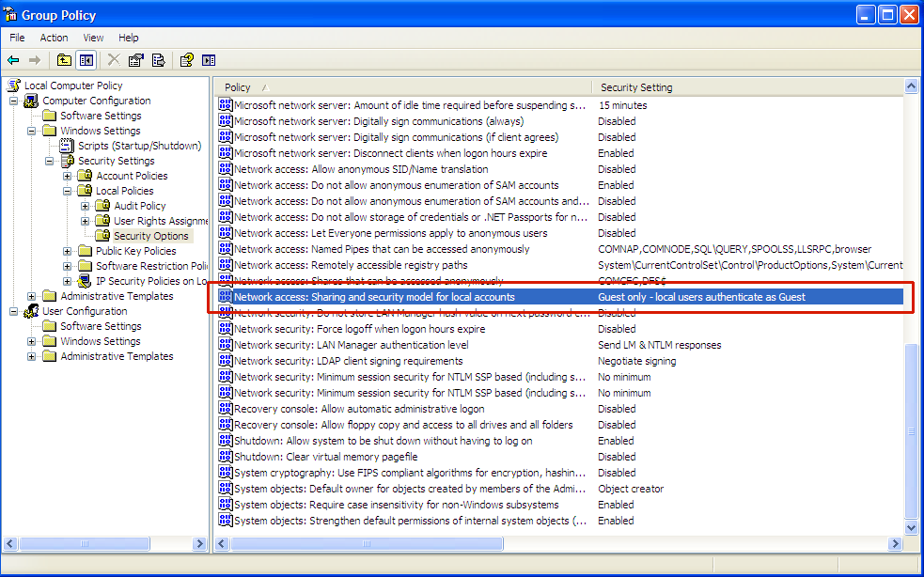The image size is (924, 577).
Task: Click the policy list scroll down arrow
Action: point(911,528)
